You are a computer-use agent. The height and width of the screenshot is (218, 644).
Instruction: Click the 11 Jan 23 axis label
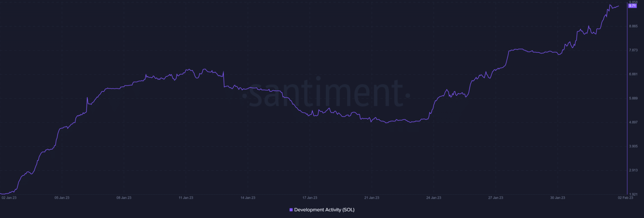tap(186, 197)
